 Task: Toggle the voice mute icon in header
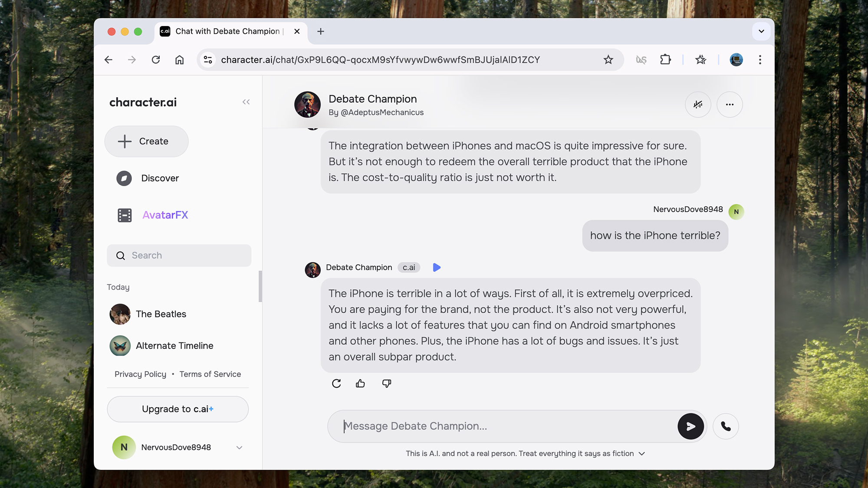pos(698,105)
